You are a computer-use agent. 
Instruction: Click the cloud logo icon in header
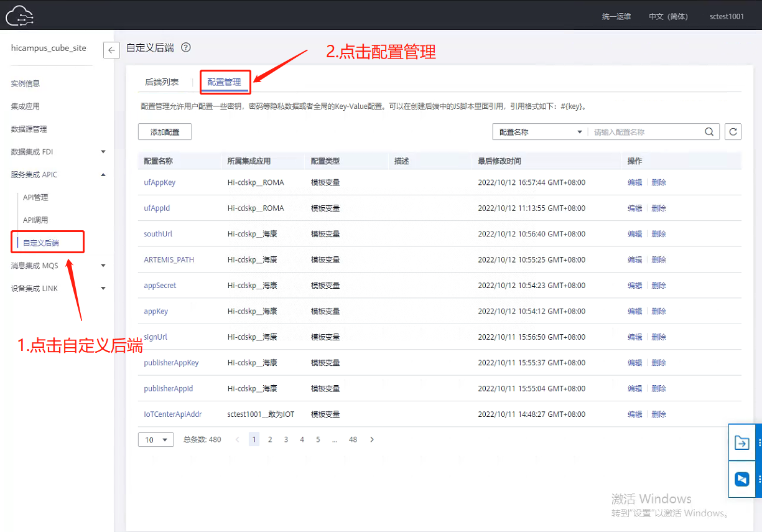point(19,15)
